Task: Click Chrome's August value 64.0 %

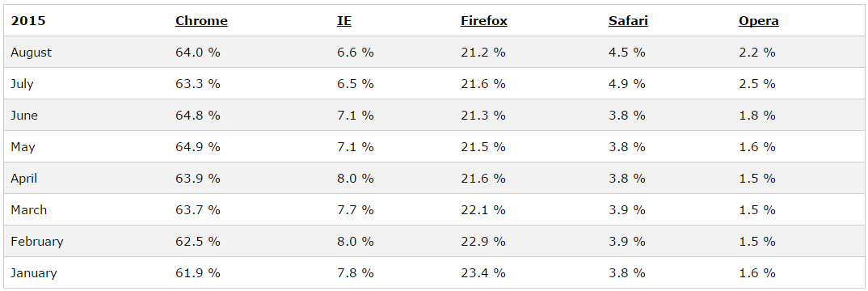Action: [198, 53]
